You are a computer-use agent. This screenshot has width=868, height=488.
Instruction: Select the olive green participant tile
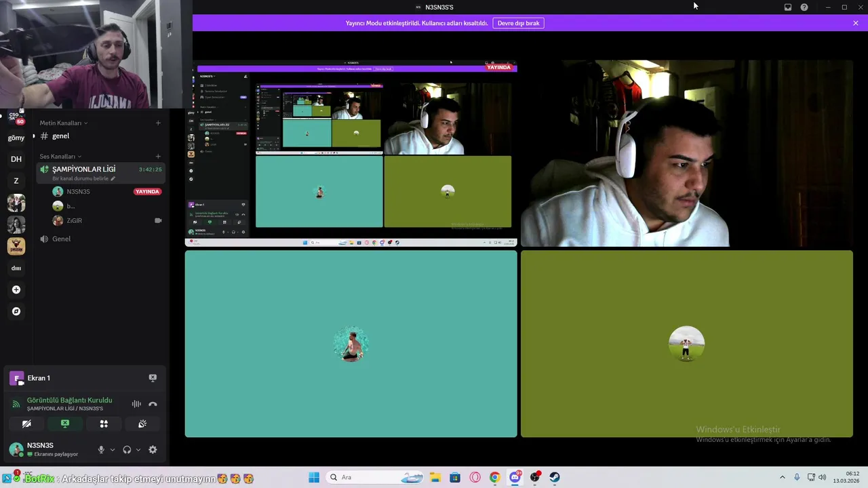[x=686, y=344]
